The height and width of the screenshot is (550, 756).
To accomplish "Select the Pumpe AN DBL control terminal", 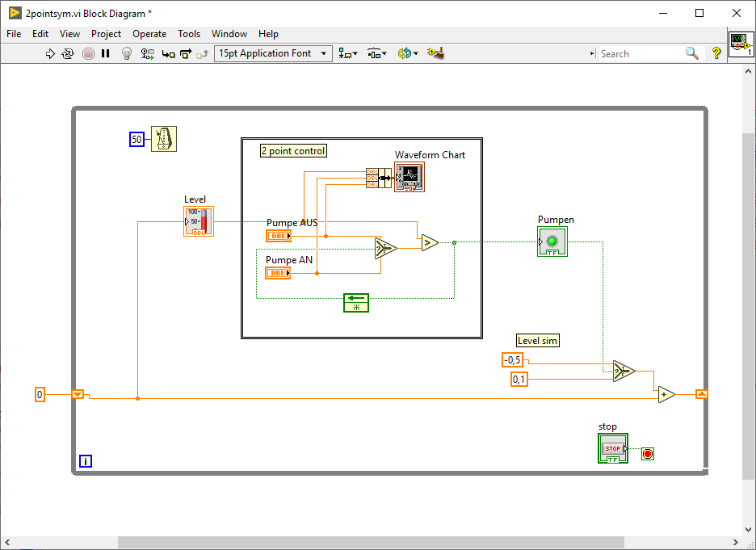I will point(278,273).
